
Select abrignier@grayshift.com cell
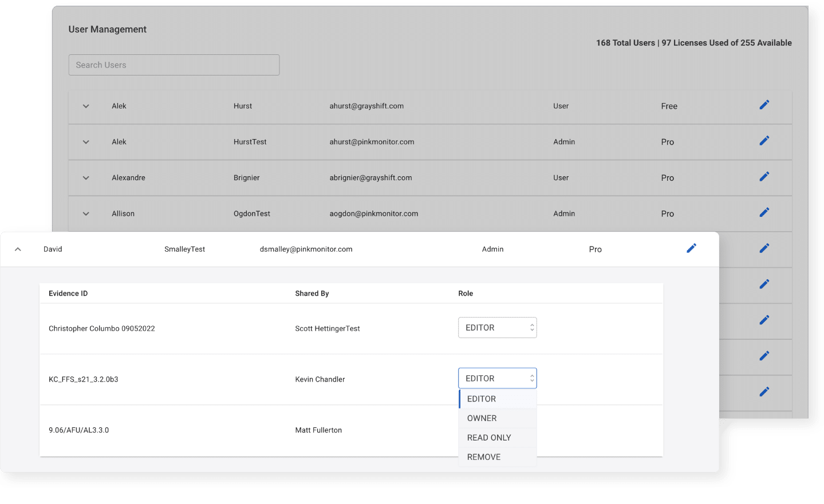[x=370, y=178]
